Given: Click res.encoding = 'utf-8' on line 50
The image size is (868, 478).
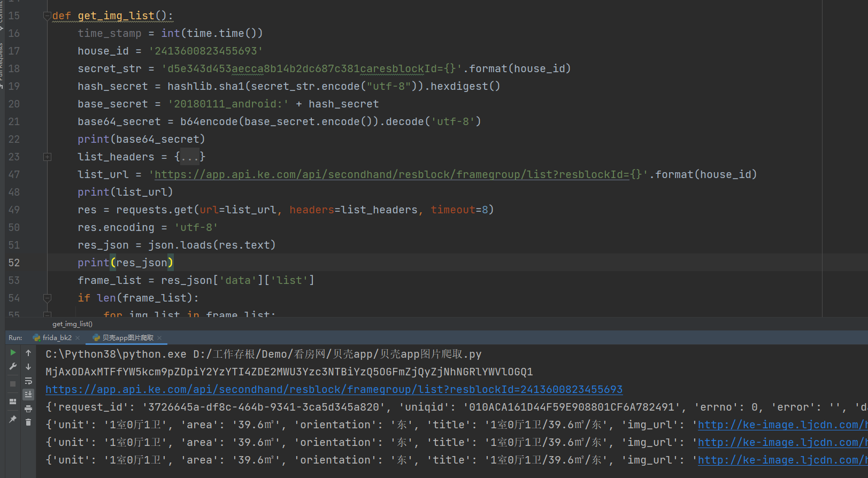Looking at the screenshot, I should tap(148, 227).
